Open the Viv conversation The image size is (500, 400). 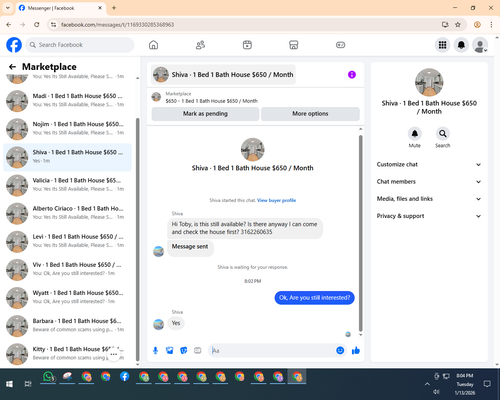coord(67,270)
